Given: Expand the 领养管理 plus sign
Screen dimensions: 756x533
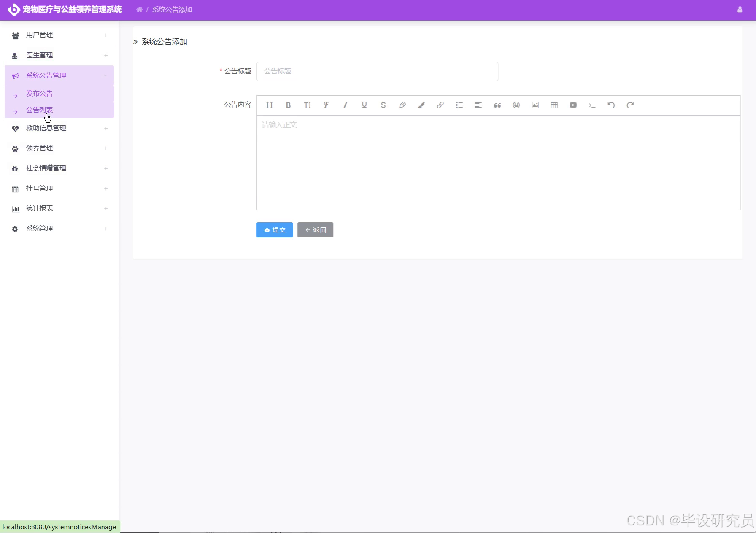Looking at the screenshot, I should tap(106, 148).
